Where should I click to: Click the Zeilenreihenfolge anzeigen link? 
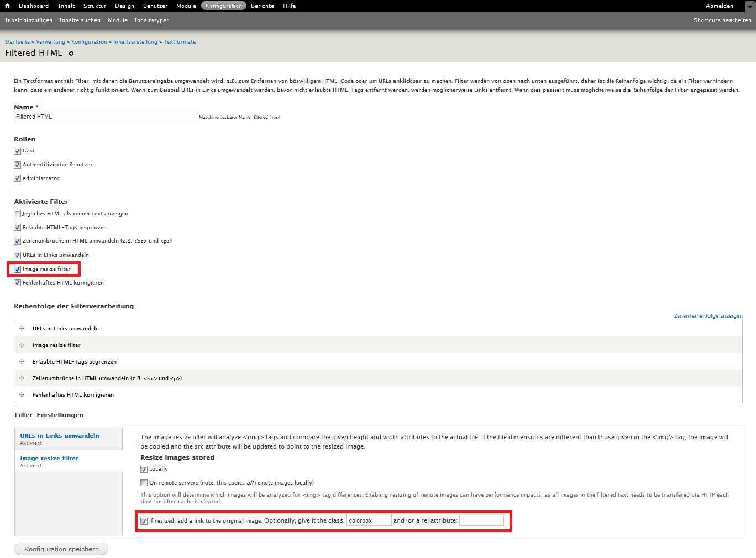coord(708,316)
